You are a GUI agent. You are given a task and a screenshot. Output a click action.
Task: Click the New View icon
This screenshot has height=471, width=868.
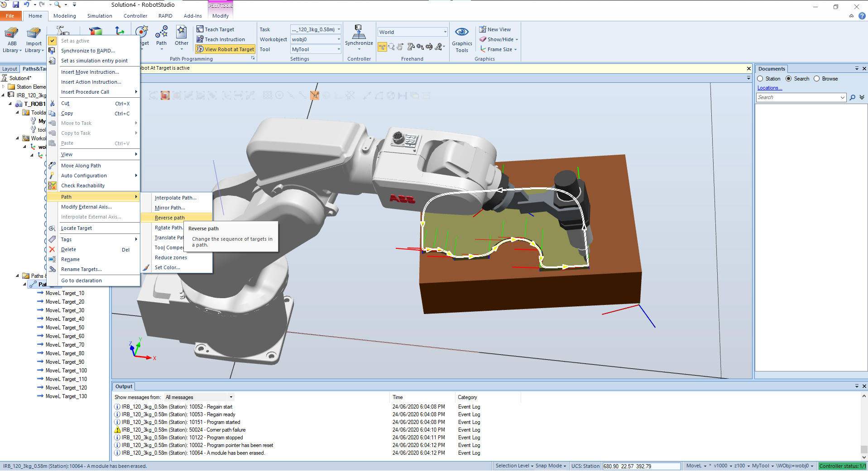click(483, 29)
